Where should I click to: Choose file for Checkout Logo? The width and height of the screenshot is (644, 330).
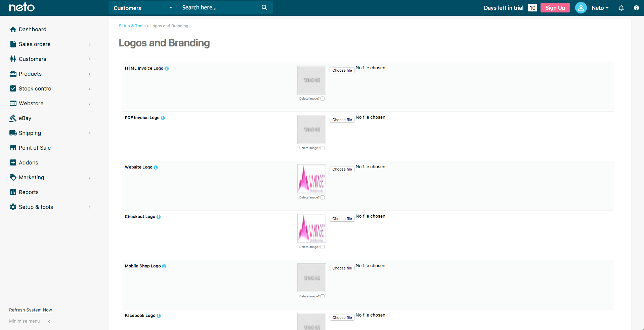point(342,219)
